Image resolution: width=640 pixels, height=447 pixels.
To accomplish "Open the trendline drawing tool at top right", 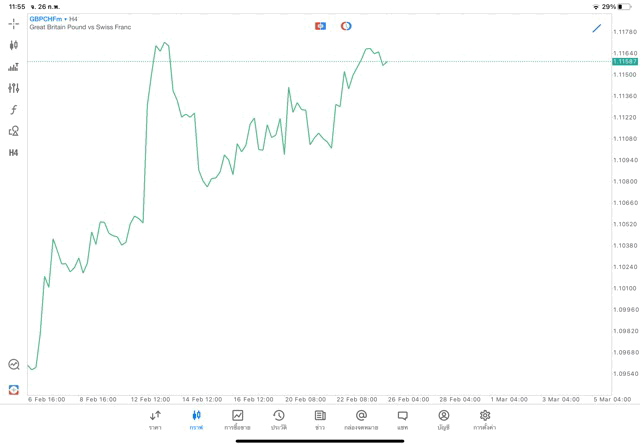I will tap(597, 28).
